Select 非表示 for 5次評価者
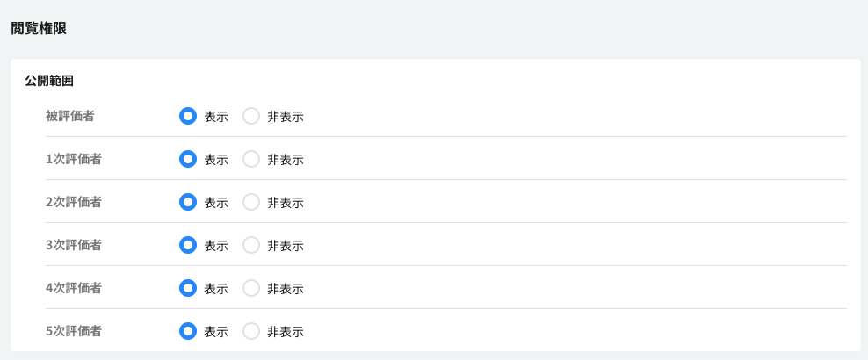868x360 pixels. 251,331
